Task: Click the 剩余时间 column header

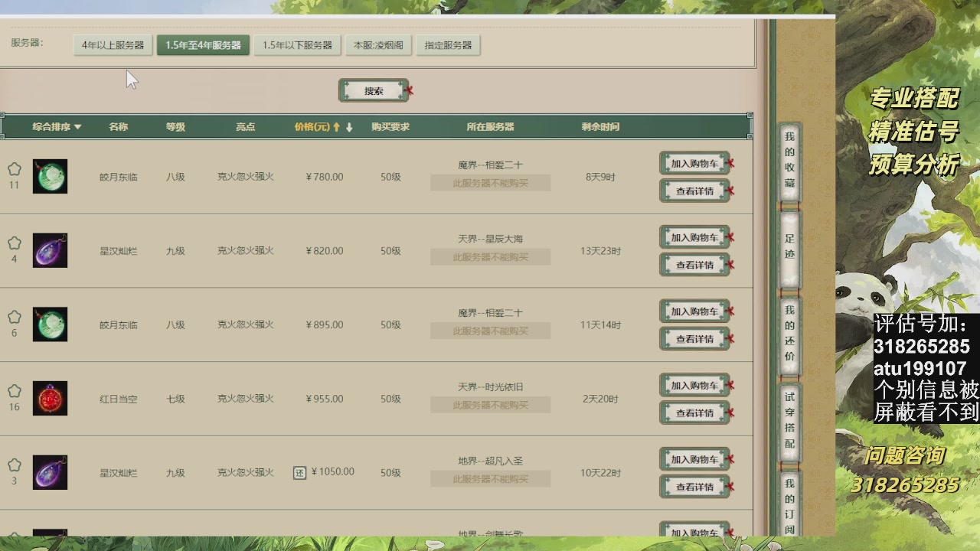Action: point(600,127)
